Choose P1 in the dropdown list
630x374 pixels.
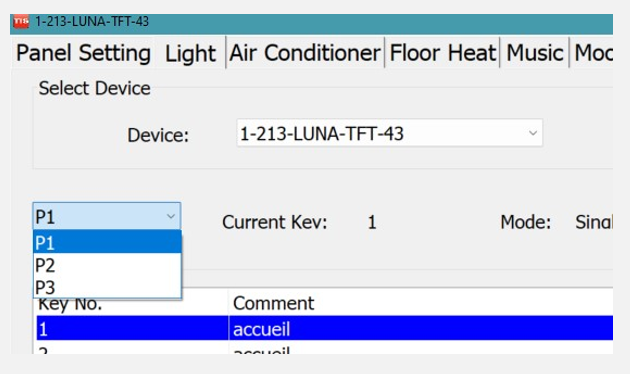(x=107, y=242)
